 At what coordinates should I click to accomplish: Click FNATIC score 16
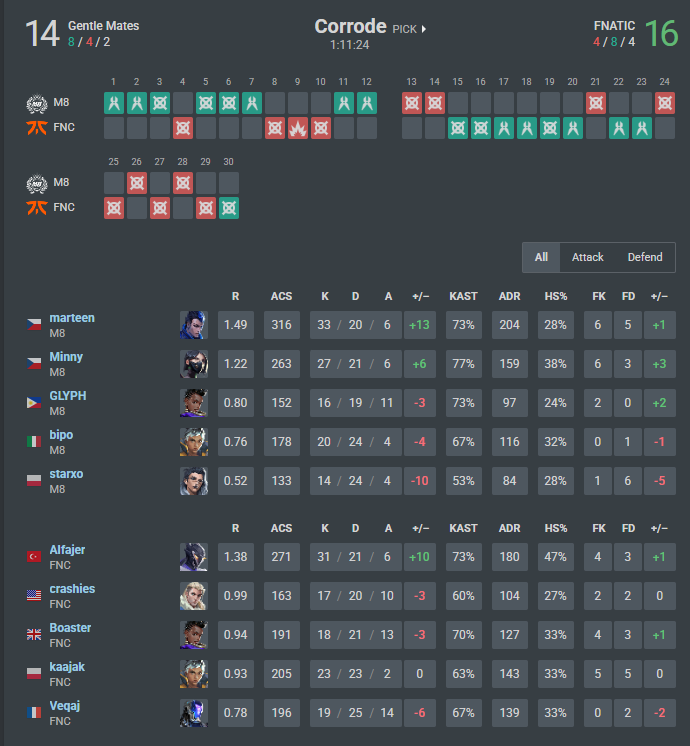click(x=661, y=34)
